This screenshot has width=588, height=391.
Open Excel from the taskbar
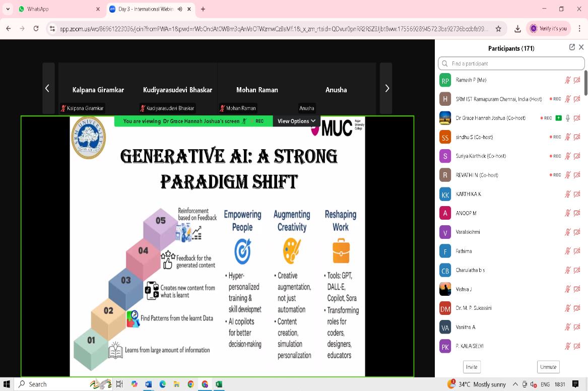(x=219, y=384)
